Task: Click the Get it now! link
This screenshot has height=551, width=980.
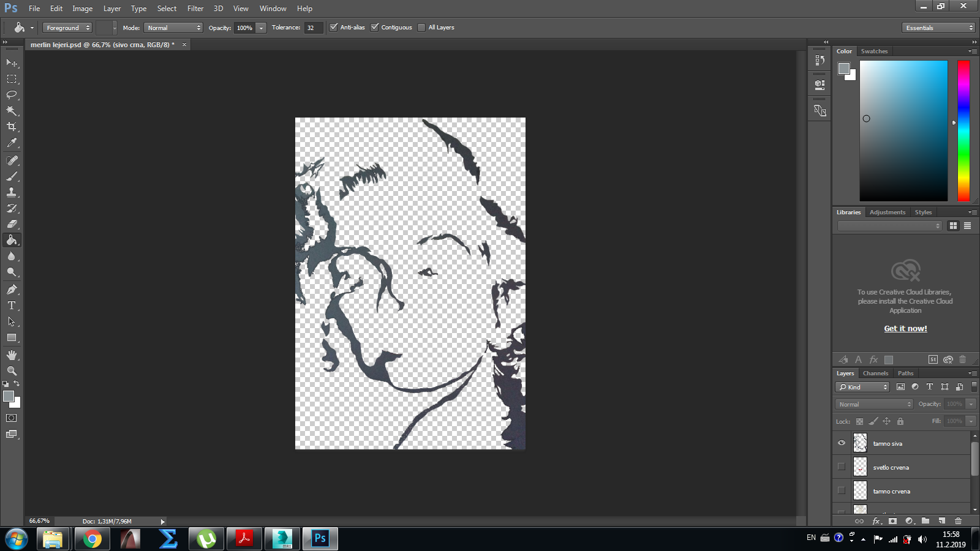Action: click(905, 329)
